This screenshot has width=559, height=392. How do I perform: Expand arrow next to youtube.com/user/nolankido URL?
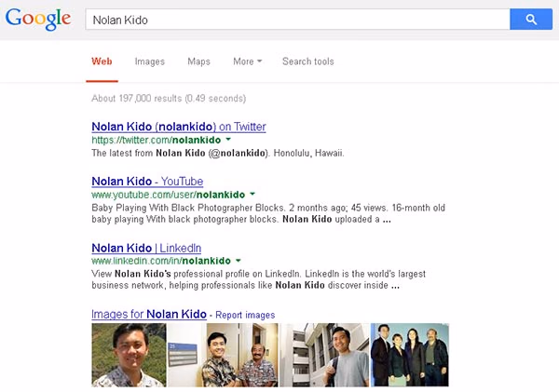[252, 194]
